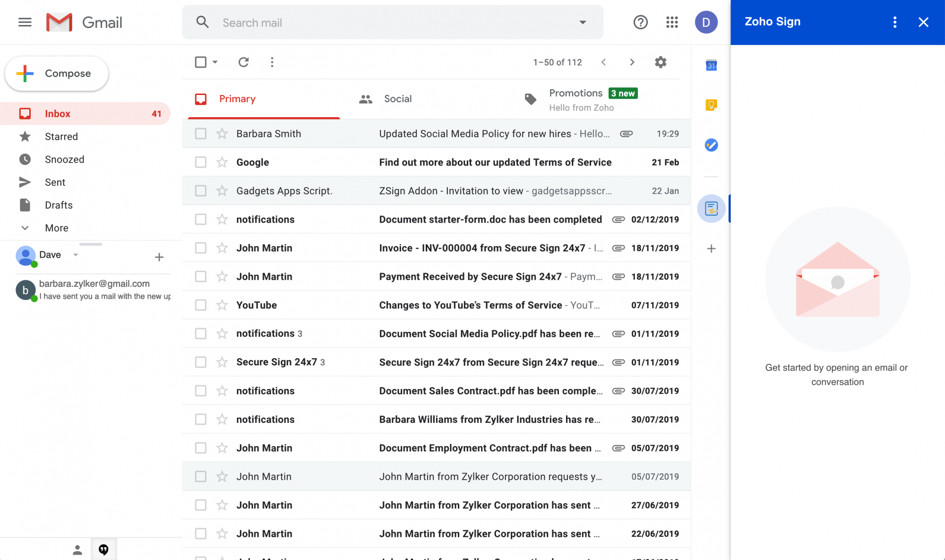Click the Zoho Sign add-on icon
945x560 pixels.
pyautogui.click(x=711, y=208)
